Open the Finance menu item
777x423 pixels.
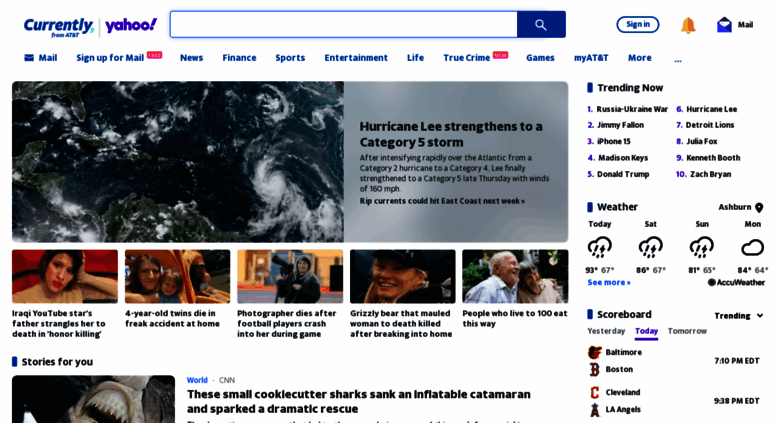[x=239, y=58]
